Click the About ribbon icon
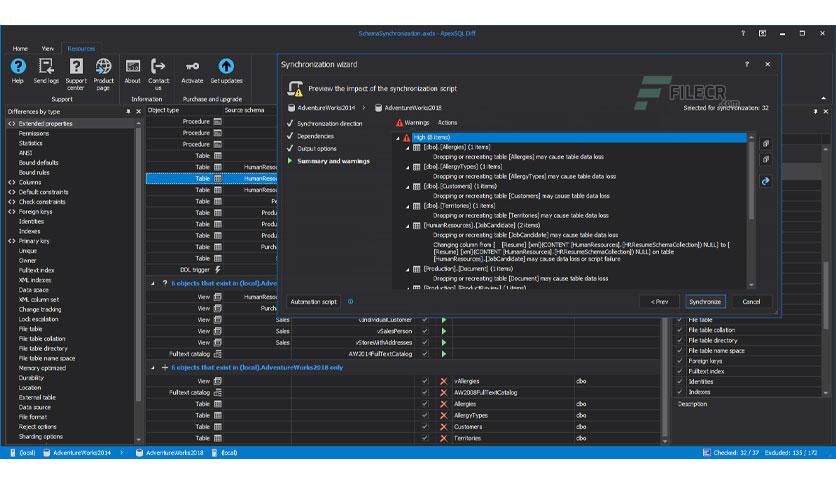This screenshot has width=836, height=484. pos(132,67)
